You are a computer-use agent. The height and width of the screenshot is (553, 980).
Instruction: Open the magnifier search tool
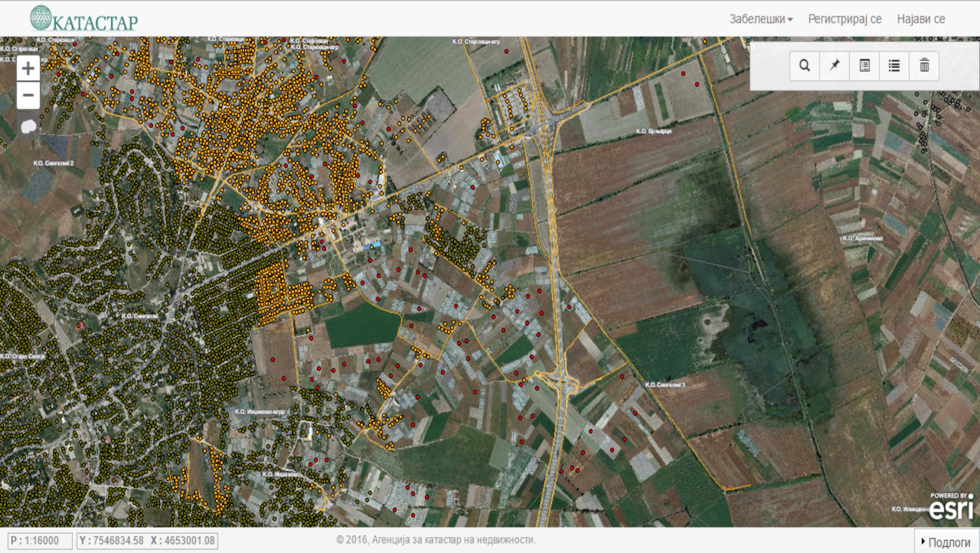[x=804, y=66]
